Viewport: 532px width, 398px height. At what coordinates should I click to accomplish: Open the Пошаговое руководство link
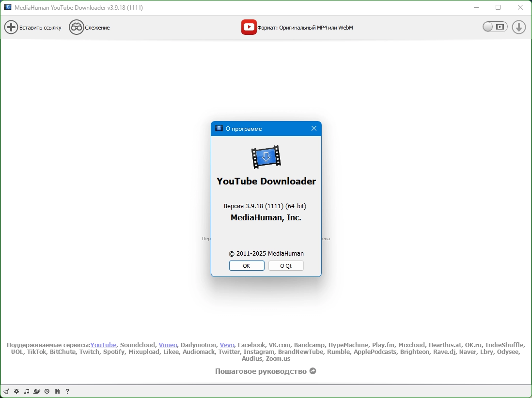[261, 371]
